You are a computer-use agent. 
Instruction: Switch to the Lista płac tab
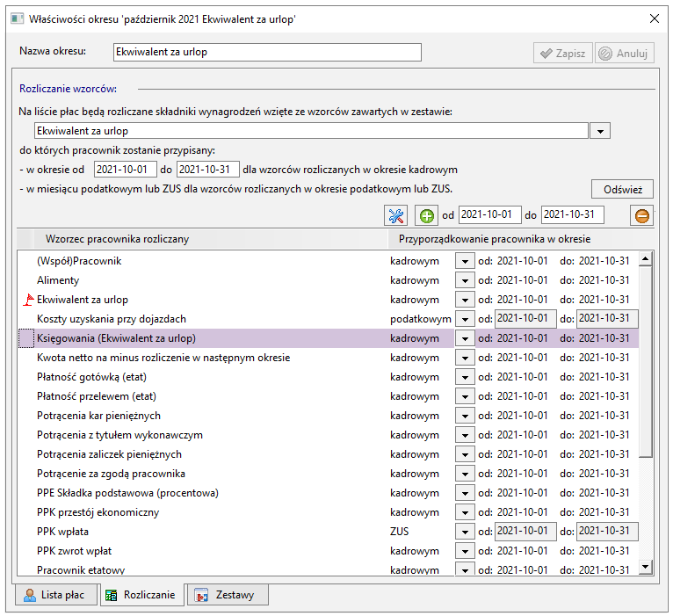coord(56,595)
